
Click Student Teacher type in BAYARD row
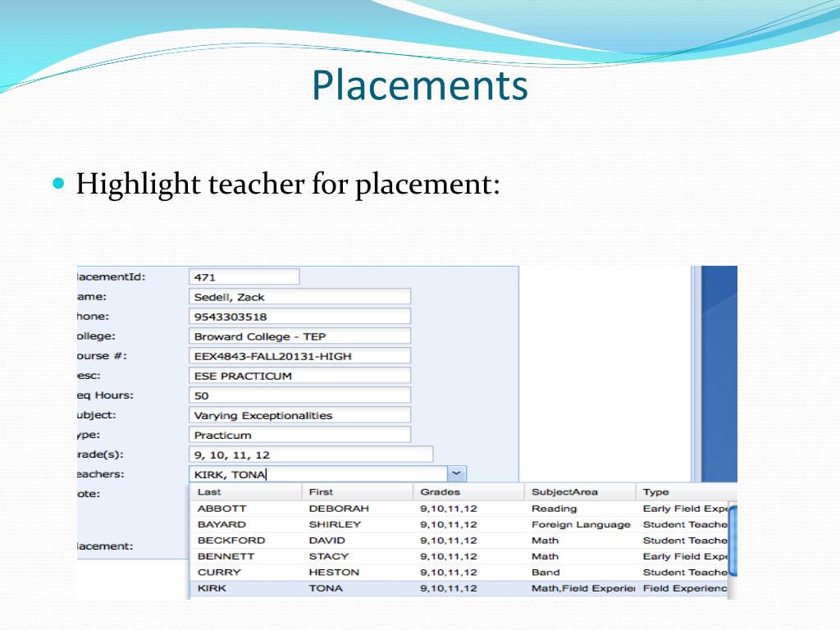pos(685,524)
